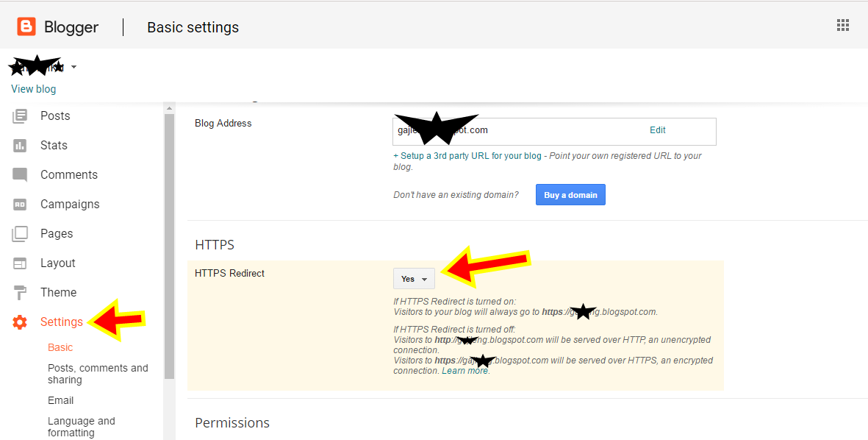Click the Campaigns megaphone icon
The height and width of the screenshot is (440, 868).
21,204
